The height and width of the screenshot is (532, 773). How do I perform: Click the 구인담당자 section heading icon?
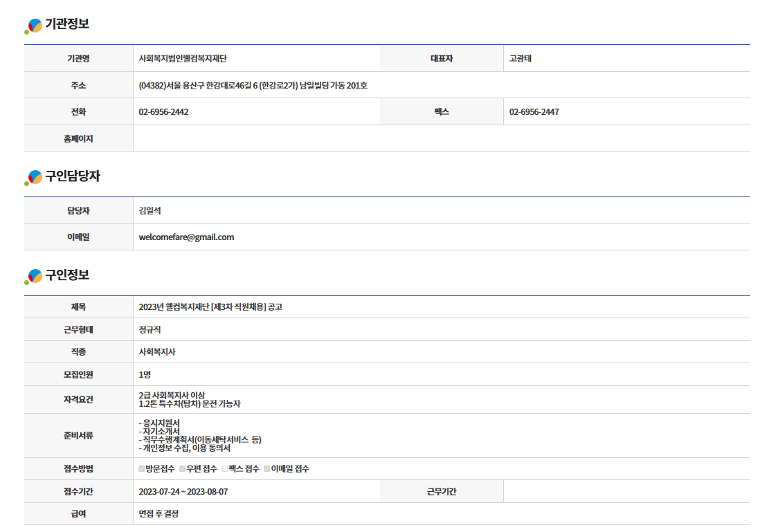pyautogui.click(x=33, y=178)
